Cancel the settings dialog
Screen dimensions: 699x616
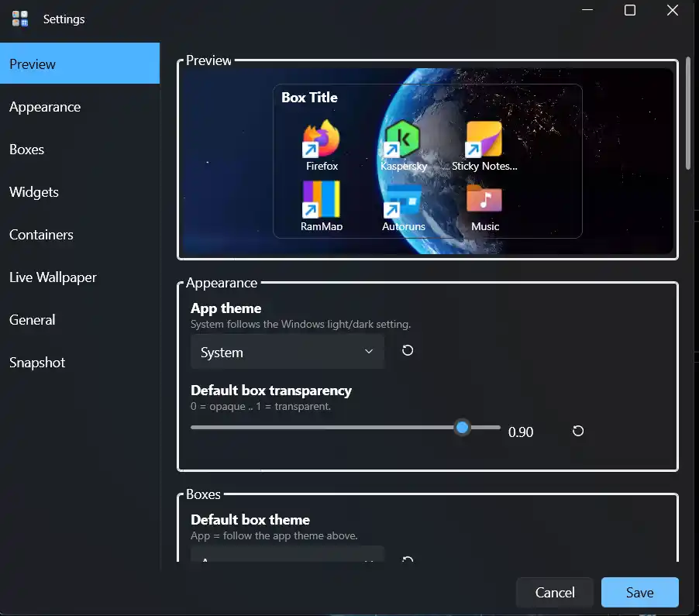555,593
